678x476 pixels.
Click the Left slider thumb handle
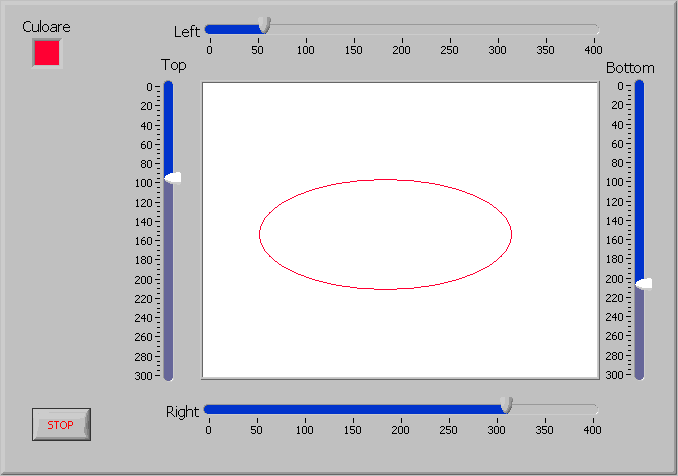click(x=264, y=26)
